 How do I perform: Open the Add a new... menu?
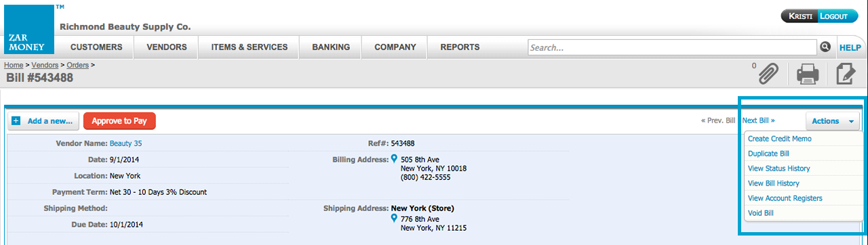[x=43, y=121]
